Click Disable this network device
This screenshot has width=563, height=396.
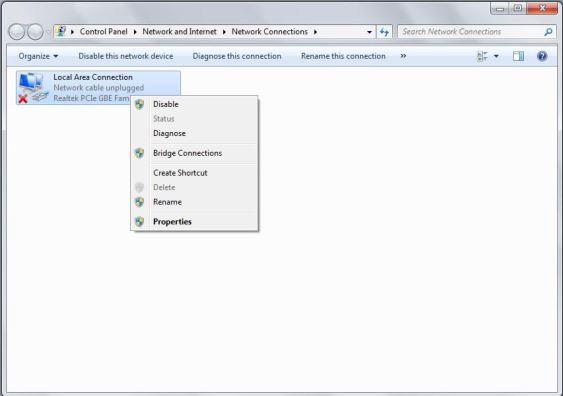[126, 56]
